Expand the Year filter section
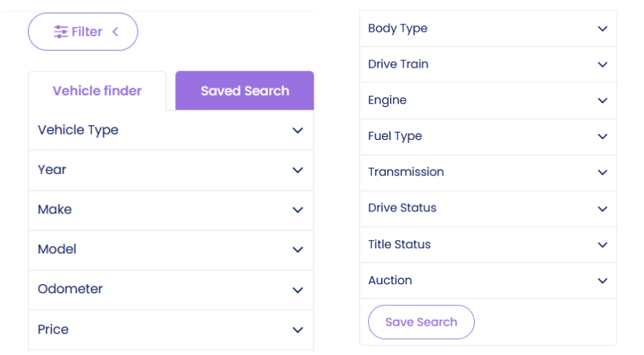Viewport: 644px width, 355px height. click(171, 170)
